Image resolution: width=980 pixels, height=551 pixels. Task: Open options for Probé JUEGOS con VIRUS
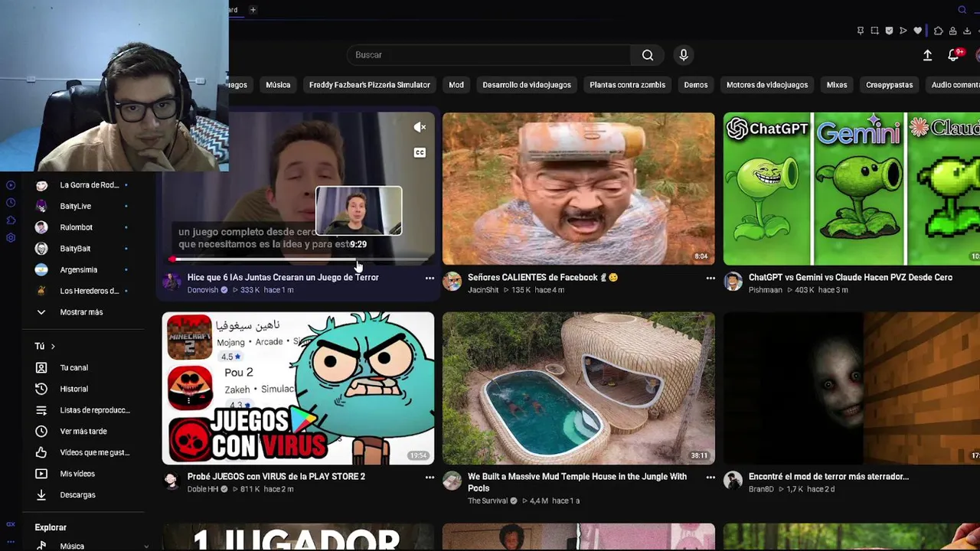pyautogui.click(x=430, y=478)
